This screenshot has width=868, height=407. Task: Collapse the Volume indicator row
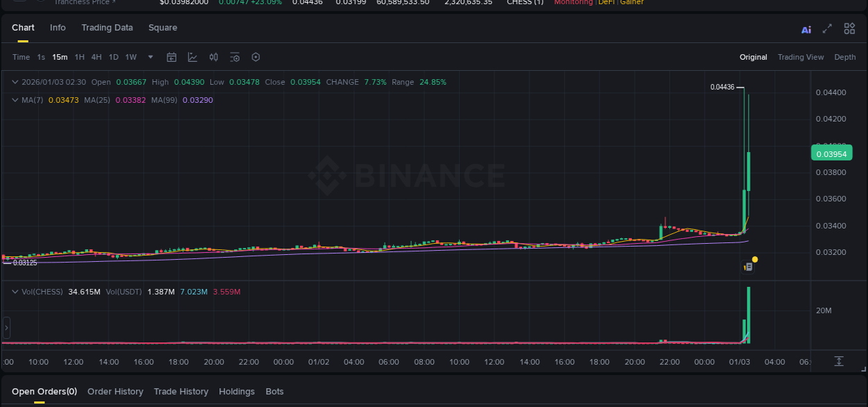[14, 292]
